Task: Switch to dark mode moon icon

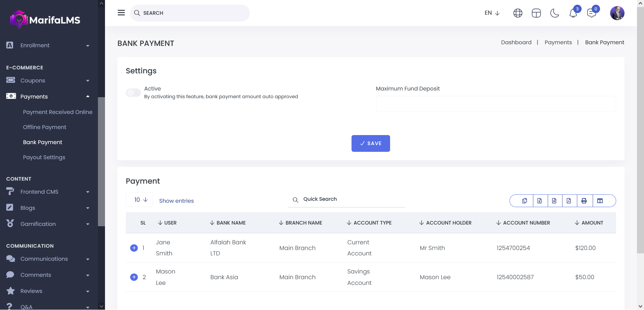Action: pos(555,13)
